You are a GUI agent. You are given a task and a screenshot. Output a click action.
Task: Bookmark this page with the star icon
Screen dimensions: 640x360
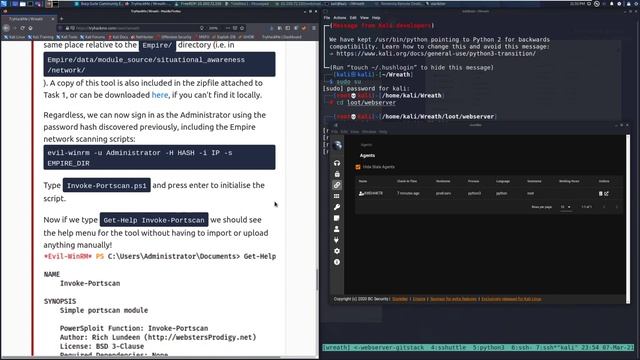[x=242, y=28]
